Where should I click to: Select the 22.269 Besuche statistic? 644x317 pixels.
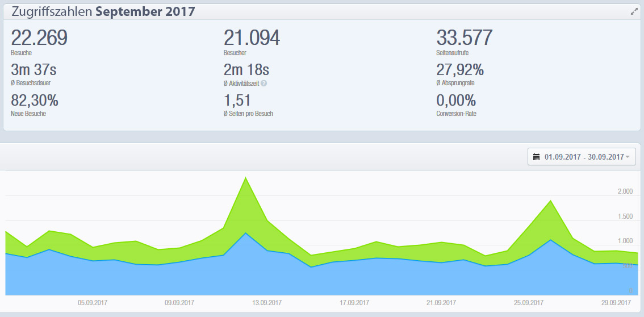tap(39, 38)
